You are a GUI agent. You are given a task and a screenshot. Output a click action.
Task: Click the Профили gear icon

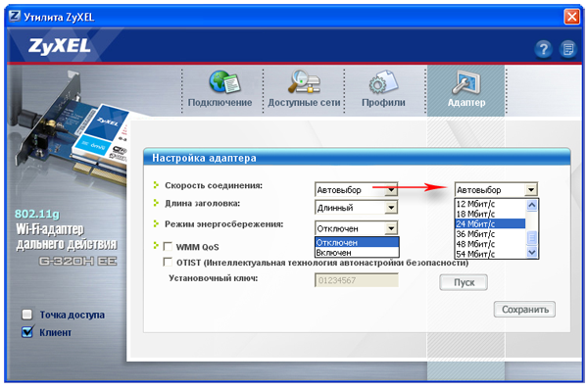[383, 82]
